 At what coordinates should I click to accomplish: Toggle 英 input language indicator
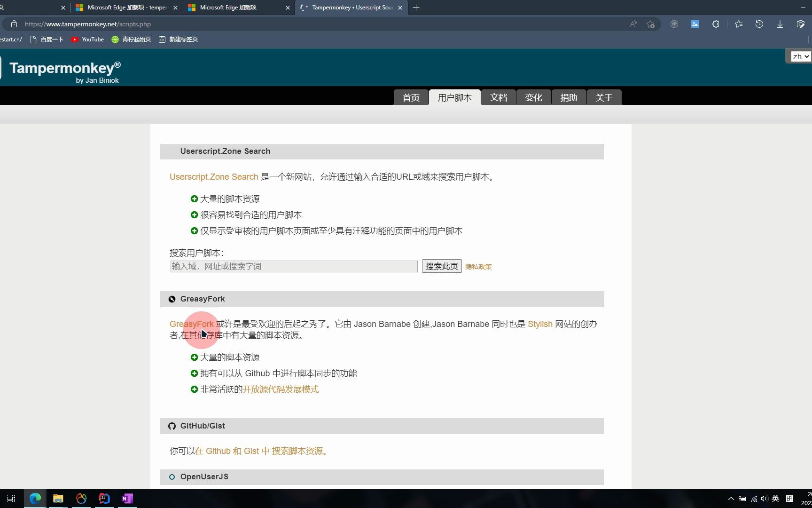click(776, 498)
